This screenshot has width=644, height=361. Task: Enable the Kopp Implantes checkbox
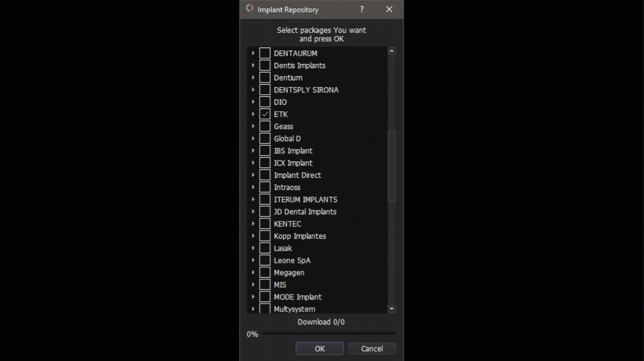coord(265,236)
